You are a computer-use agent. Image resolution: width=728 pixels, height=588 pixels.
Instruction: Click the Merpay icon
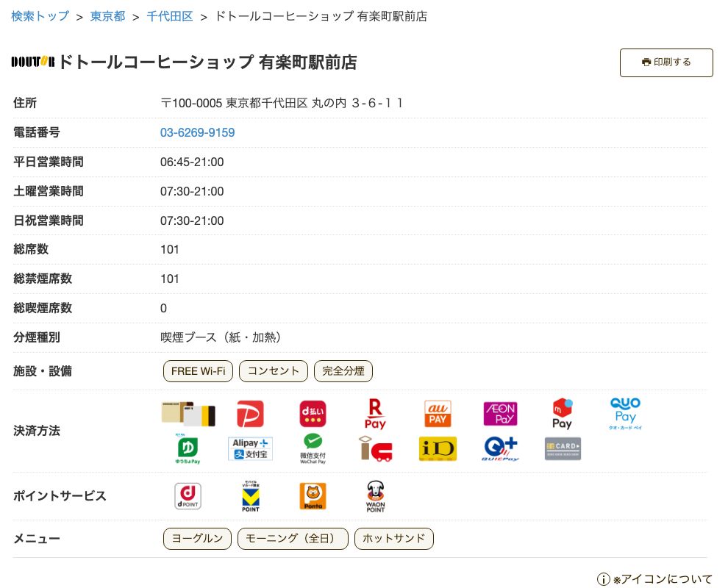(563, 414)
